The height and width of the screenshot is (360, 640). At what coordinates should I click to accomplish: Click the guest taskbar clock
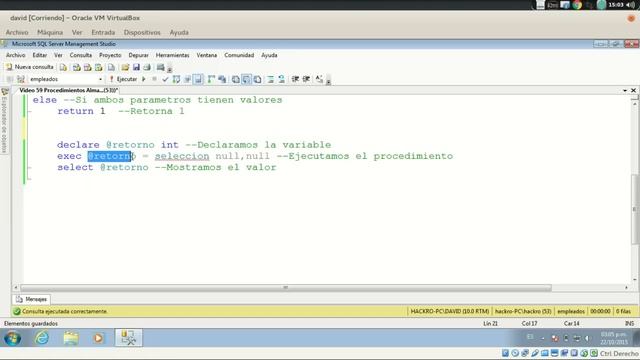tap(614, 338)
